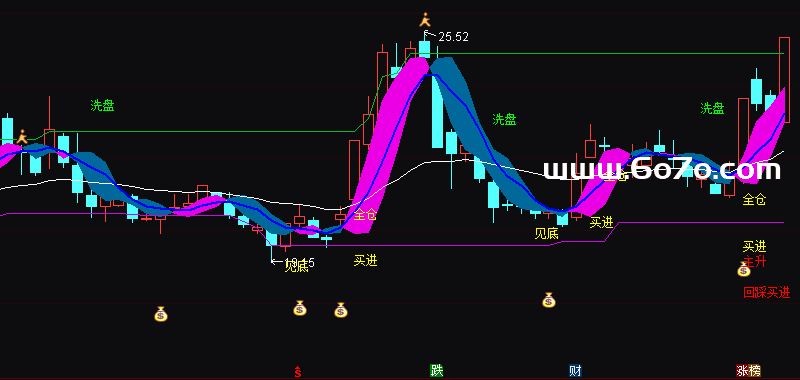
Task: Click the tall red candle at right edge
Action: 785,80
